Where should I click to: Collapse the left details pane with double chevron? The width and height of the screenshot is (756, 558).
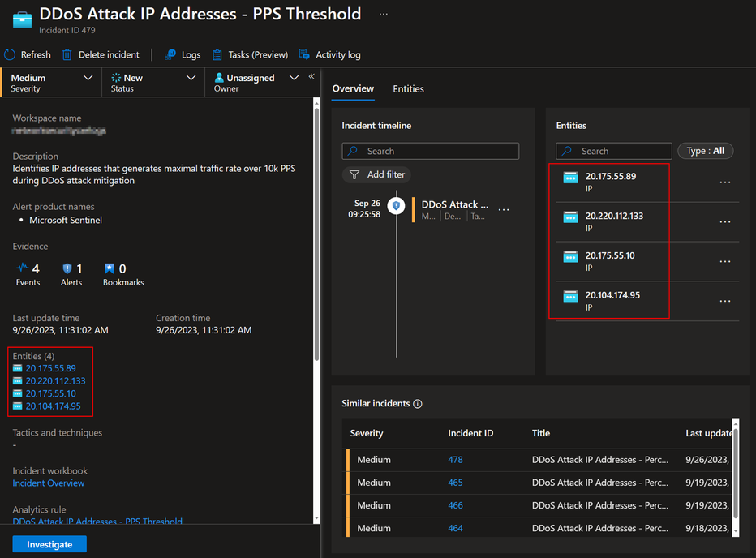312,76
